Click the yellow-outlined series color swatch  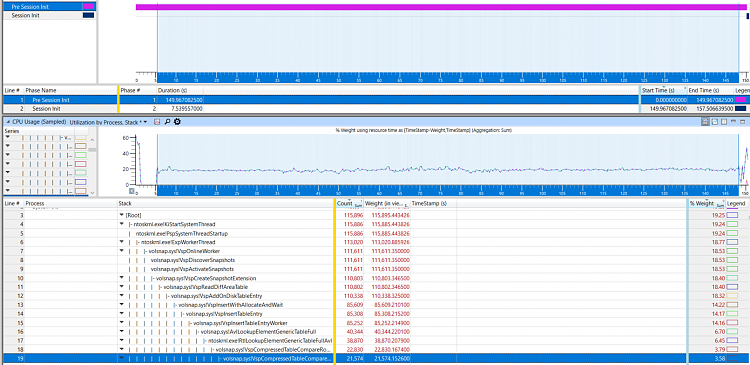coord(80,138)
